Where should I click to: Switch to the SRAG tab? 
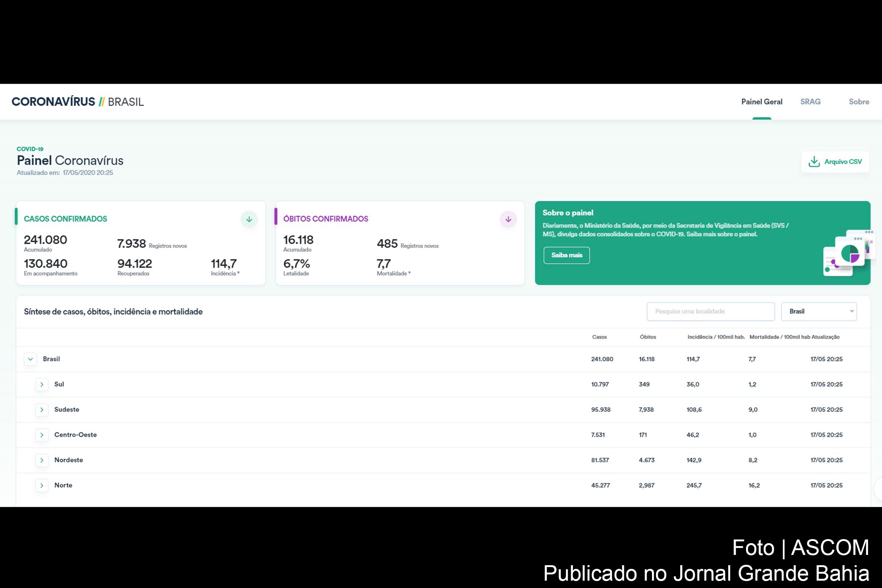tap(810, 102)
